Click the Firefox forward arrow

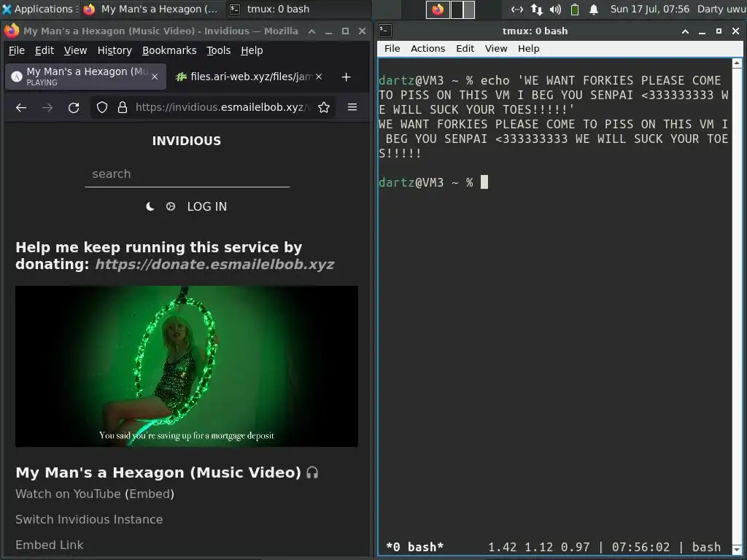coord(47,108)
